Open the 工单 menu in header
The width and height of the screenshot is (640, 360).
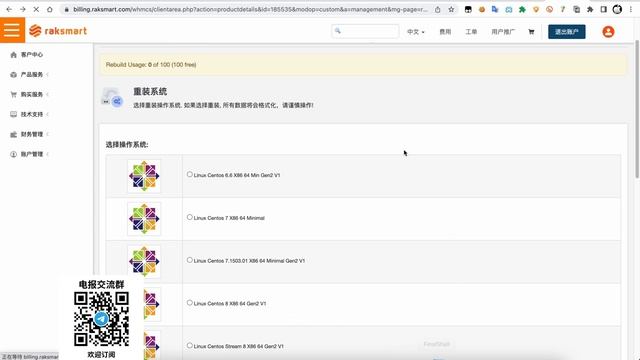tap(471, 32)
